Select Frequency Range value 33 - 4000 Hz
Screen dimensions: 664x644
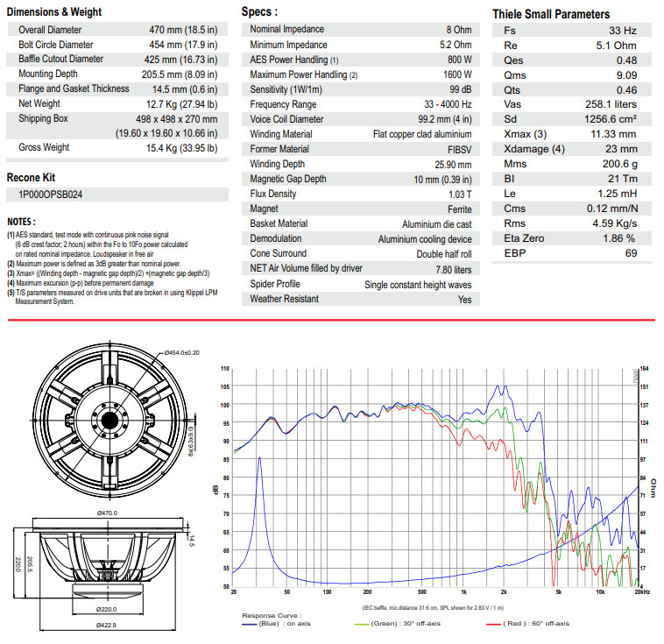point(448,104)
